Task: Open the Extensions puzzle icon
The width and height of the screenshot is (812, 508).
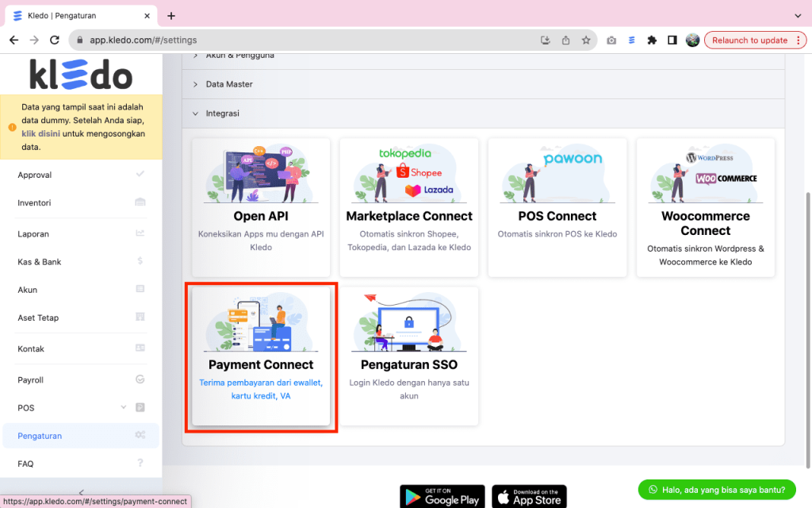Action: tap(652, 40)
